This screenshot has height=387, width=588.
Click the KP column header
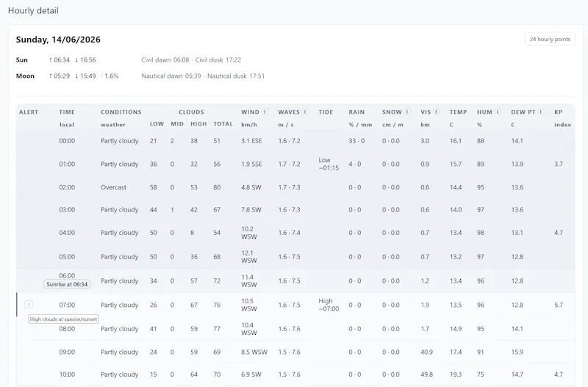point(559,112)
